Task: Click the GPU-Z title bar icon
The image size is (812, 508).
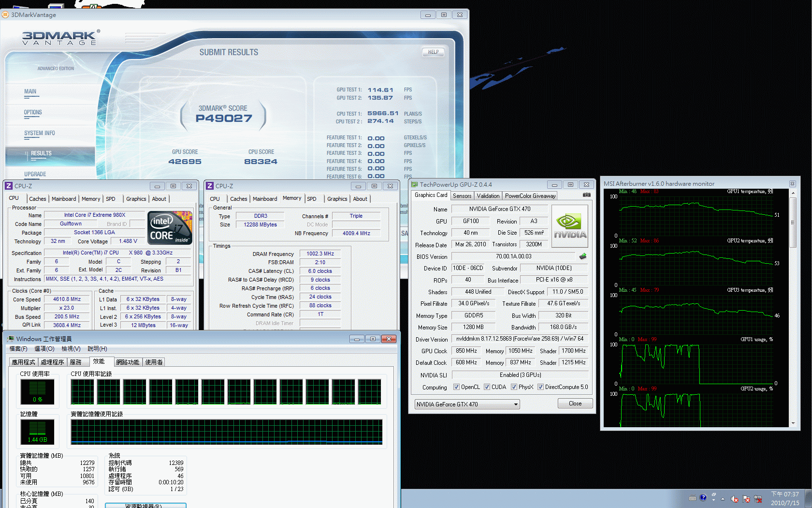Action: click(x=414, y=184)
